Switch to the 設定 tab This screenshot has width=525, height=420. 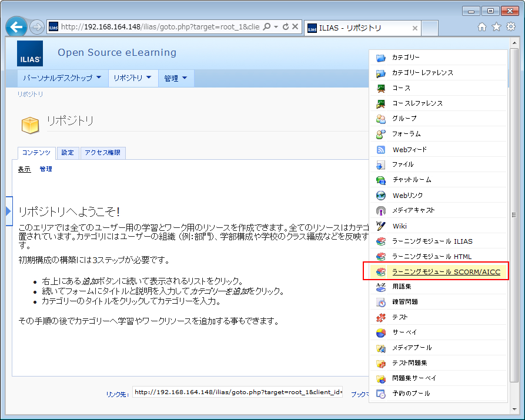68,153
